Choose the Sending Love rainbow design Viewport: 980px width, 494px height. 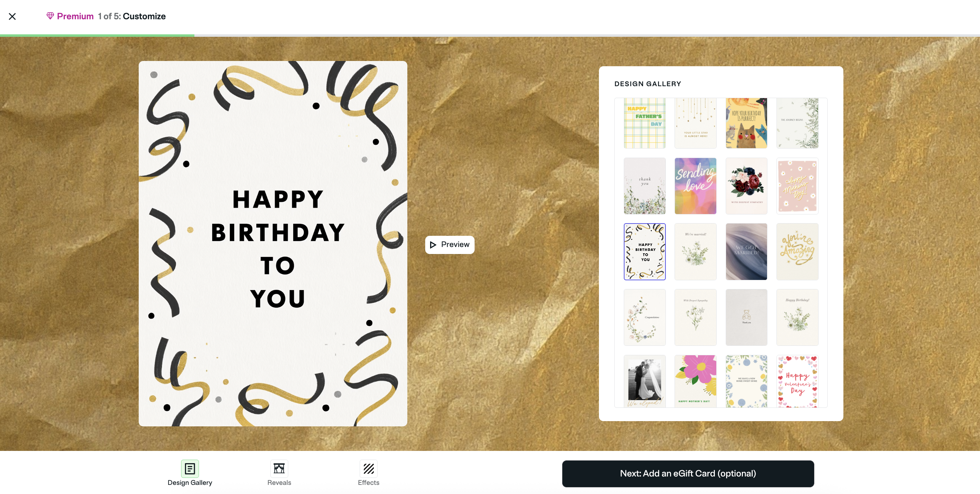pyautogui.click(x=696, y=186)
